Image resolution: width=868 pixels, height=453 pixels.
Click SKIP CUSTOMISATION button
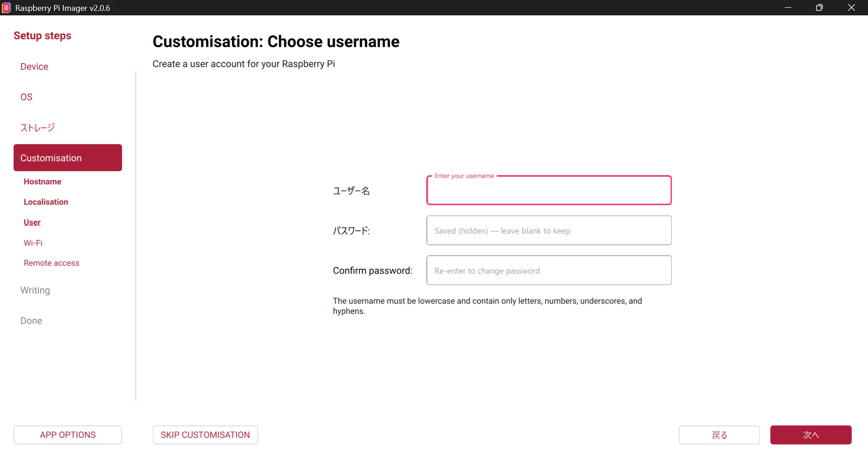(205, 435)
